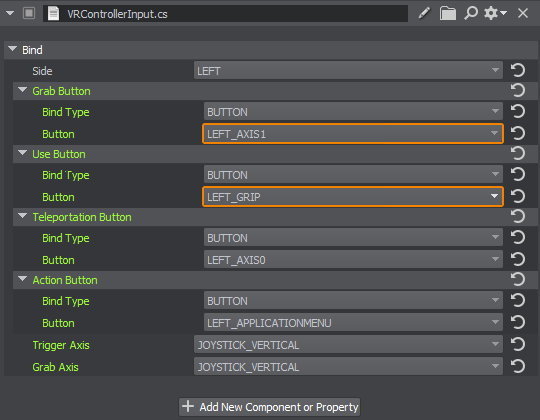Reset the Teleportation Button group with revert icon
This screenshot has height=420, width=540.
[x=518, y=217]
